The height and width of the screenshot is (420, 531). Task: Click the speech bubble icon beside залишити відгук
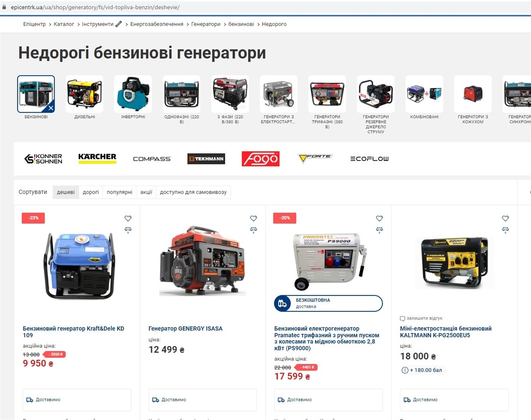point(402,319)
